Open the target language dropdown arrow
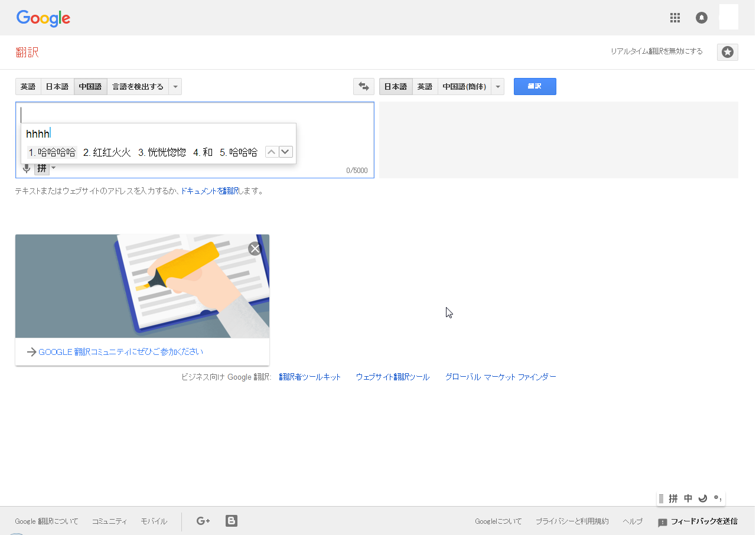The width and height of the screenshot is (756, 535). coord(497,86)
